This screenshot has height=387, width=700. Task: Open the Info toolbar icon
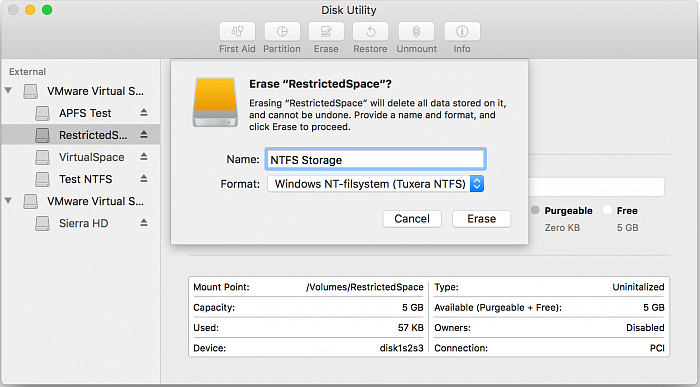click(462, 32)
